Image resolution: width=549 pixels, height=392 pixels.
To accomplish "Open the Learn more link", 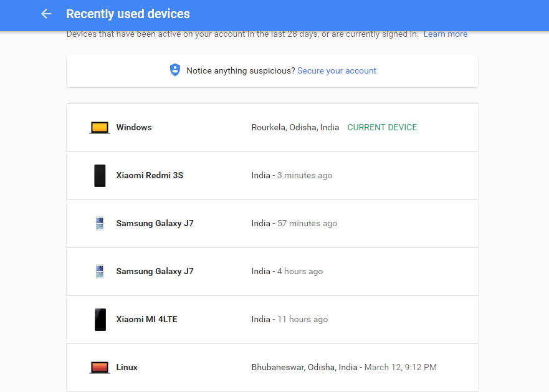I will 445,34.
